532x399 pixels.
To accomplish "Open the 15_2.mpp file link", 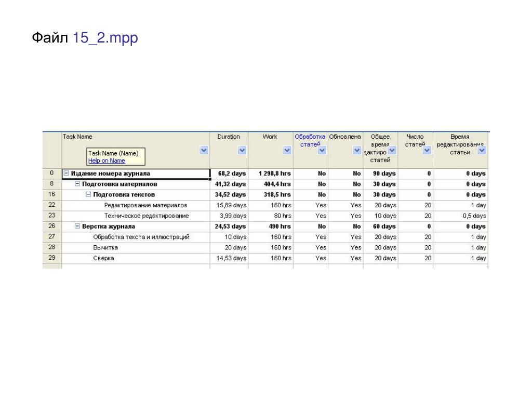I will point(105,37).
